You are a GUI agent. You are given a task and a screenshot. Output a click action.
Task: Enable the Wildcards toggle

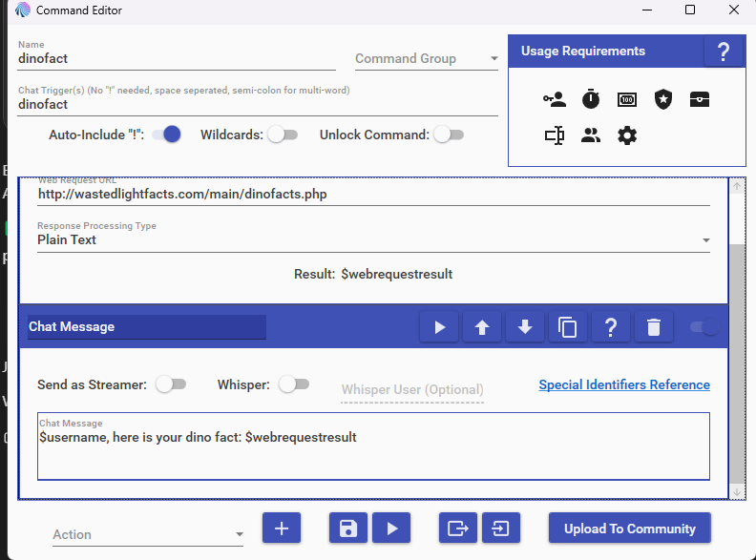tap(283, 135)
